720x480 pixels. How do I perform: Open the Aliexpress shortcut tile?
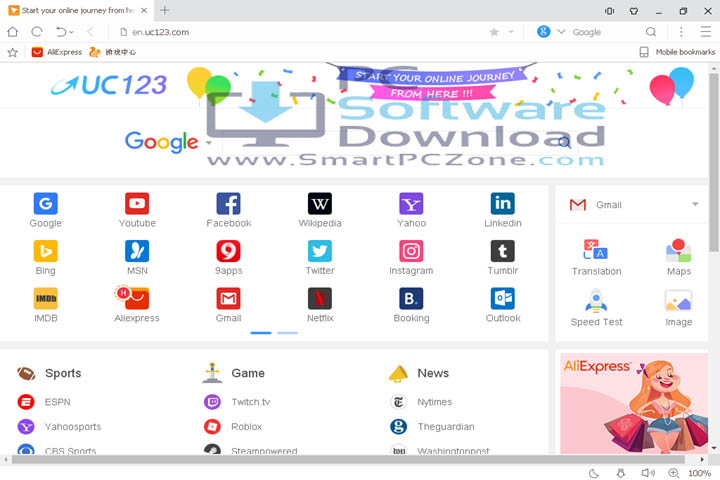pyautogui.click(x=137, y=305)
